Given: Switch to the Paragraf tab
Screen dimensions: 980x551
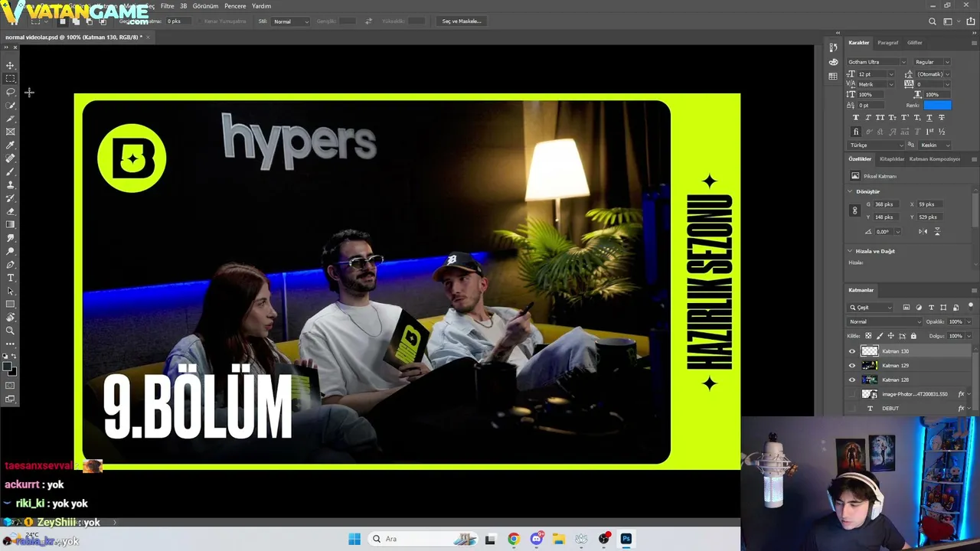Looking at the screenshot, I should pyautogui.click(x=888, y=43).
